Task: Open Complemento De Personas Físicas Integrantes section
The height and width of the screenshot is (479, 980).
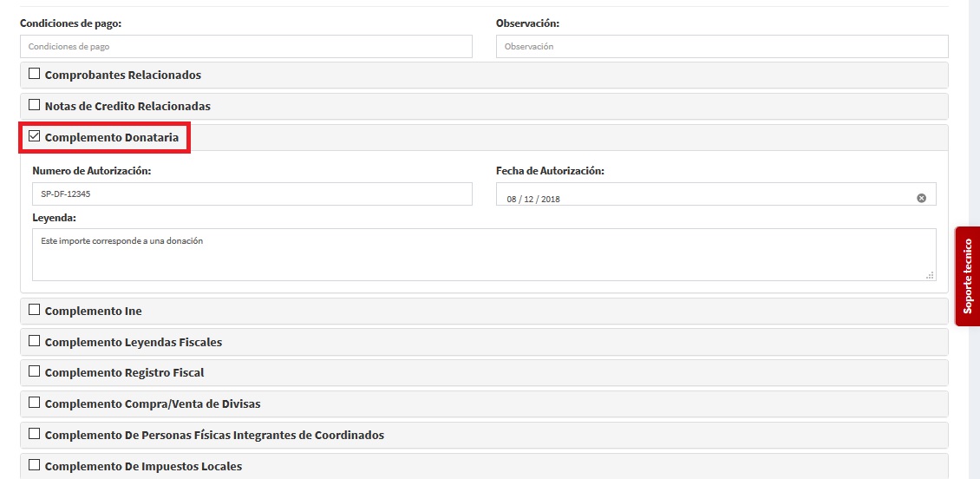Action: coord(35,434)
